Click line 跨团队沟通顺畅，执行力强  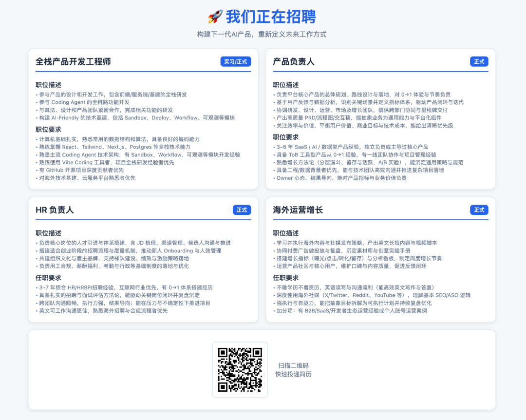pos(125,303)
